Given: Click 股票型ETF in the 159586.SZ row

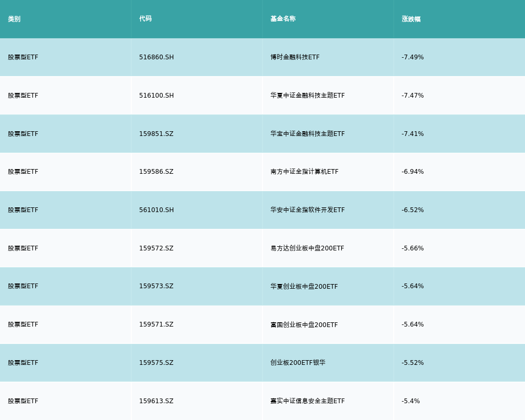Looking at the screenshot, I should (23, 172).
